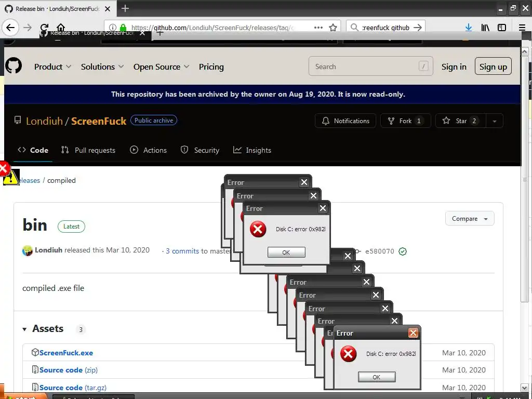Image resolution: width=532 pixels, height=399 pixels.
Task: Click the Public archive badge
Action: pyautogui.click(x=154, y=121)
